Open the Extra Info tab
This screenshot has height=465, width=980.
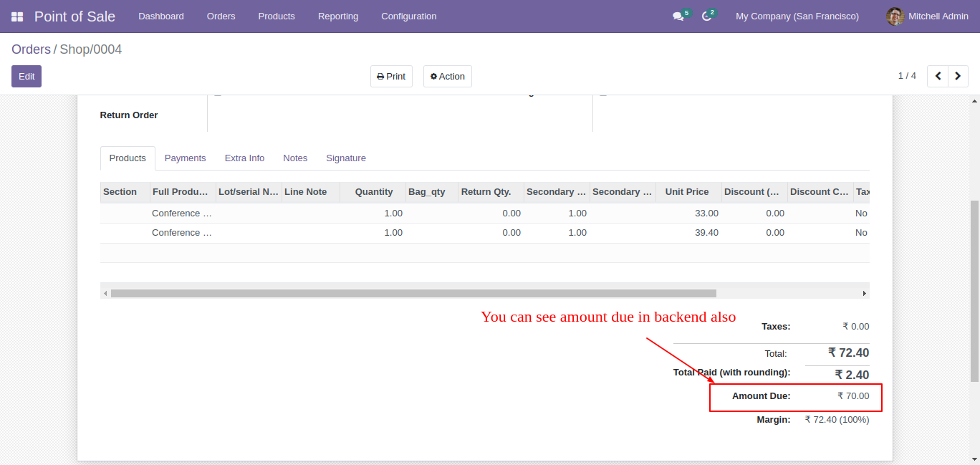244,158
